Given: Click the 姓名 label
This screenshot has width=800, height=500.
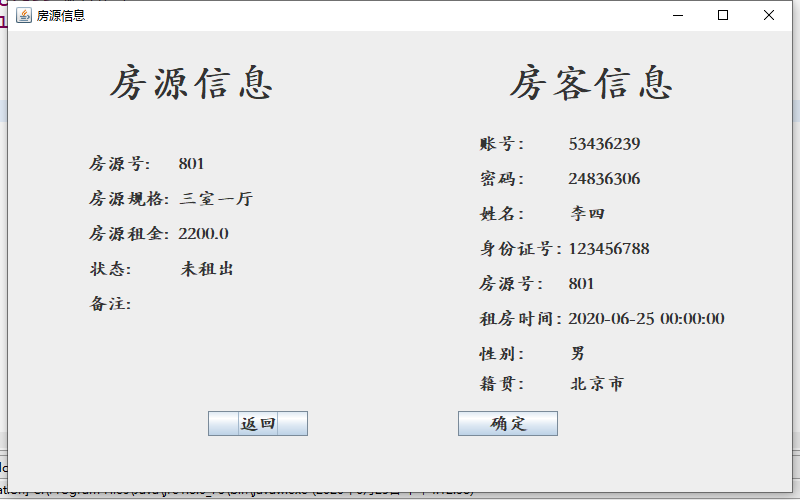Looking at the screenshot, I should (x=502, y=213).
